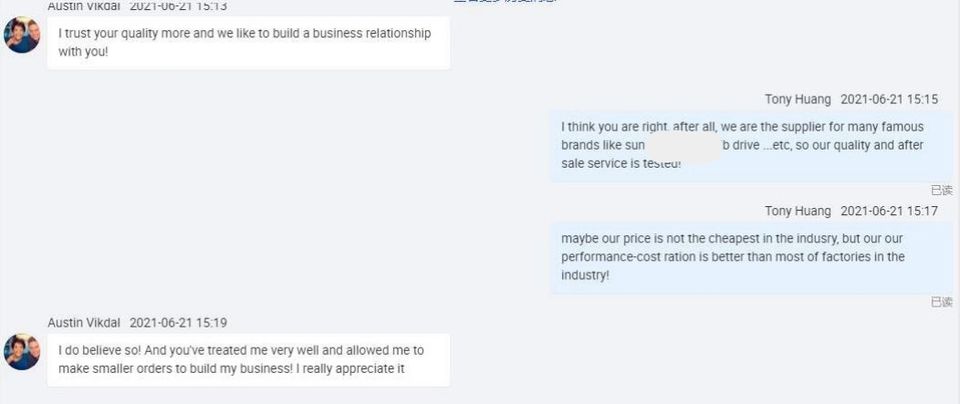Click the Austin Vikdal name at the top
Viewport: 960px width, 404px height.
84,6
